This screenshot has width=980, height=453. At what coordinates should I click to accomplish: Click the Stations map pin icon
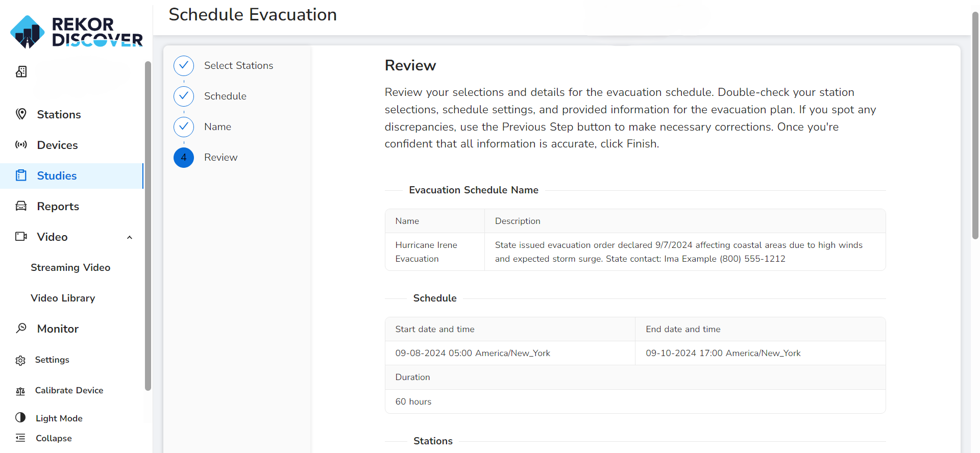click(21, 114)
